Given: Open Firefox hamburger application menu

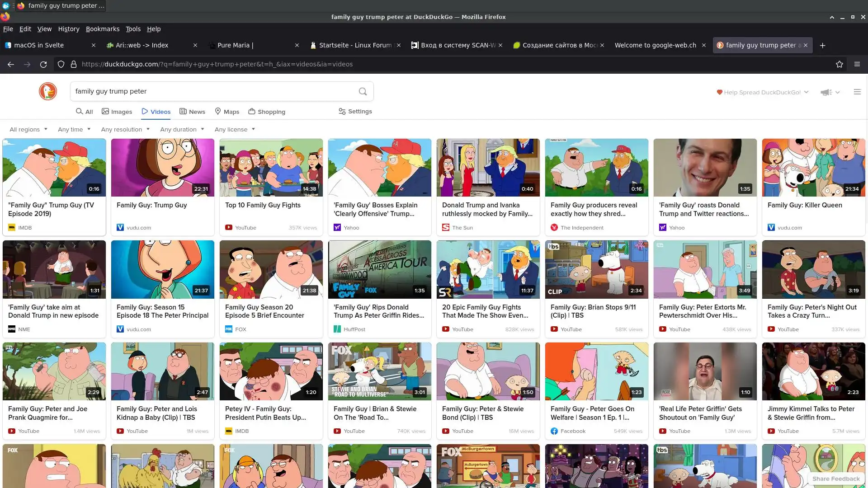Looking at the screenshot, I should [x=857, y=64].
